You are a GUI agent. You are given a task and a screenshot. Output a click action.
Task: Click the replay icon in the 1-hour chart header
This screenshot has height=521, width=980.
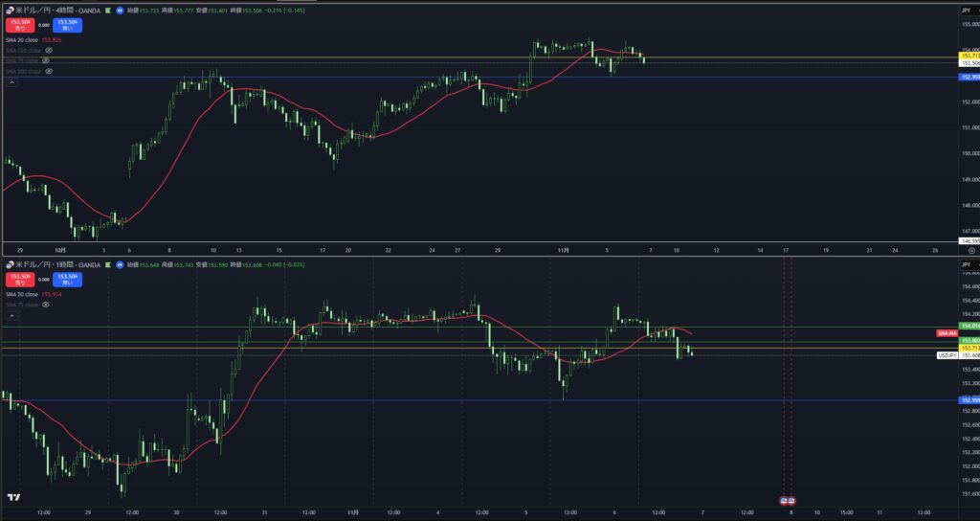[119, 263]
